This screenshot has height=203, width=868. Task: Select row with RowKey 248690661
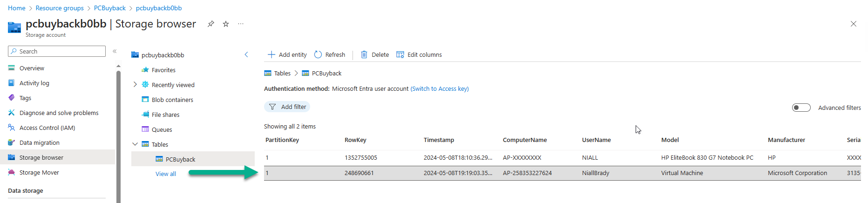[562, 173]
